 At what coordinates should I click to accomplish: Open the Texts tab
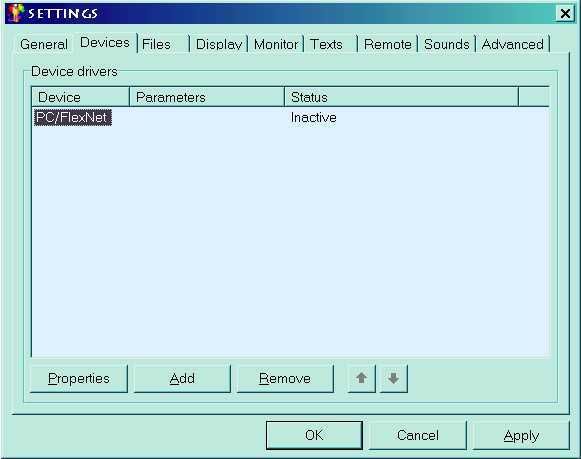[x=326, y=44]
